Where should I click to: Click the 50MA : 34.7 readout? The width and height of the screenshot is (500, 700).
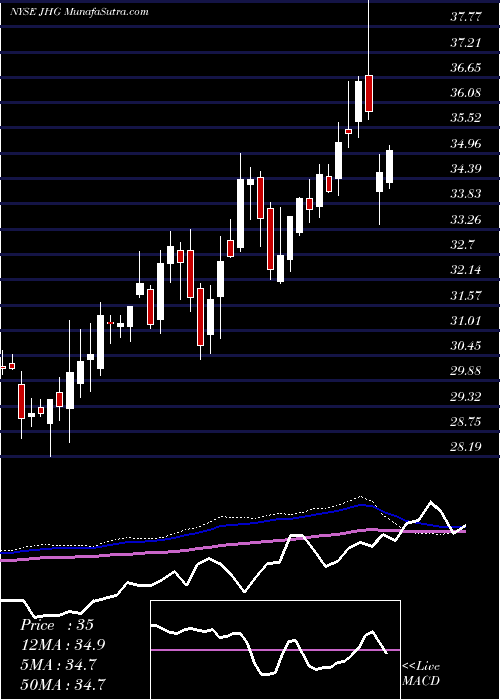[x=63, y=684]
